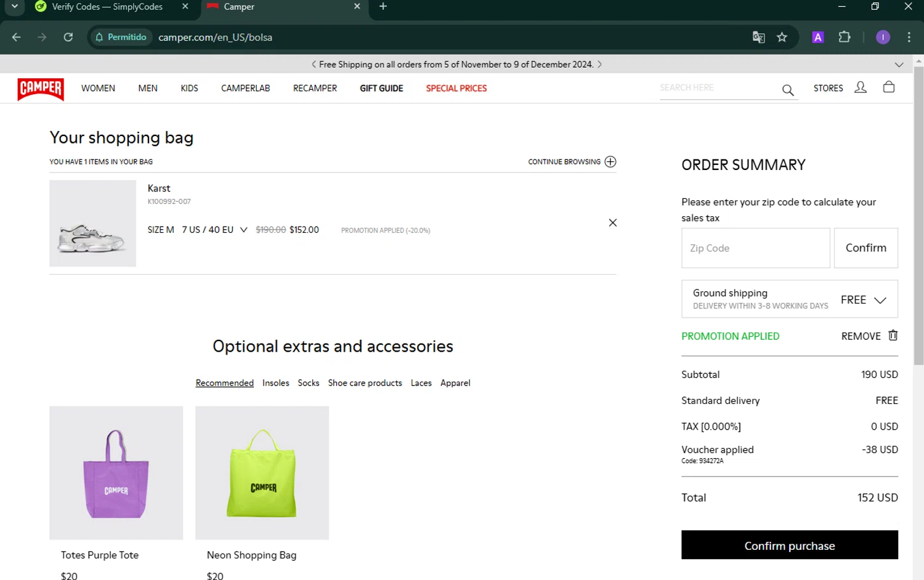Screen dimensions: 924x580
Task: Click the PROMOTION APPLIED green label
Action: (x=730, y=336)
